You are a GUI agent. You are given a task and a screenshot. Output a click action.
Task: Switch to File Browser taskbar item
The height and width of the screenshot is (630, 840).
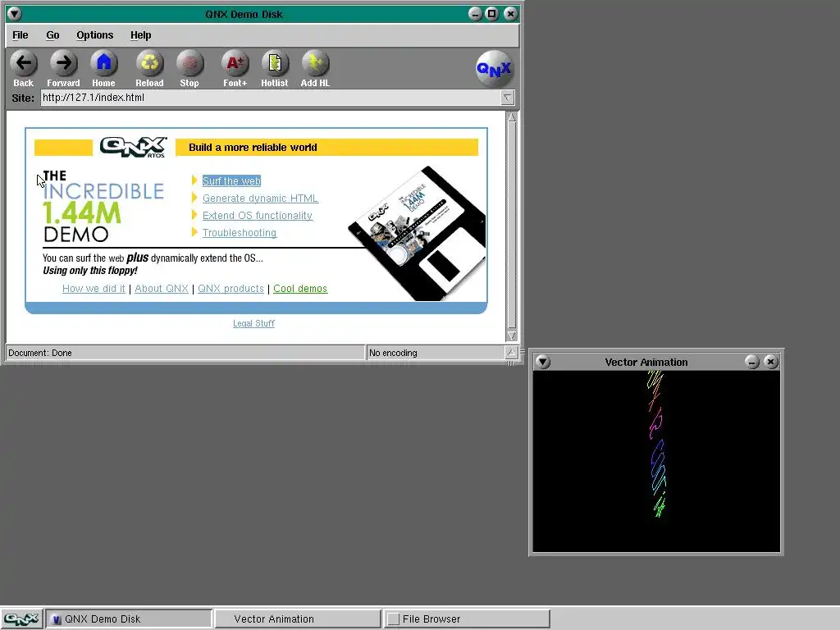(467, 619)
